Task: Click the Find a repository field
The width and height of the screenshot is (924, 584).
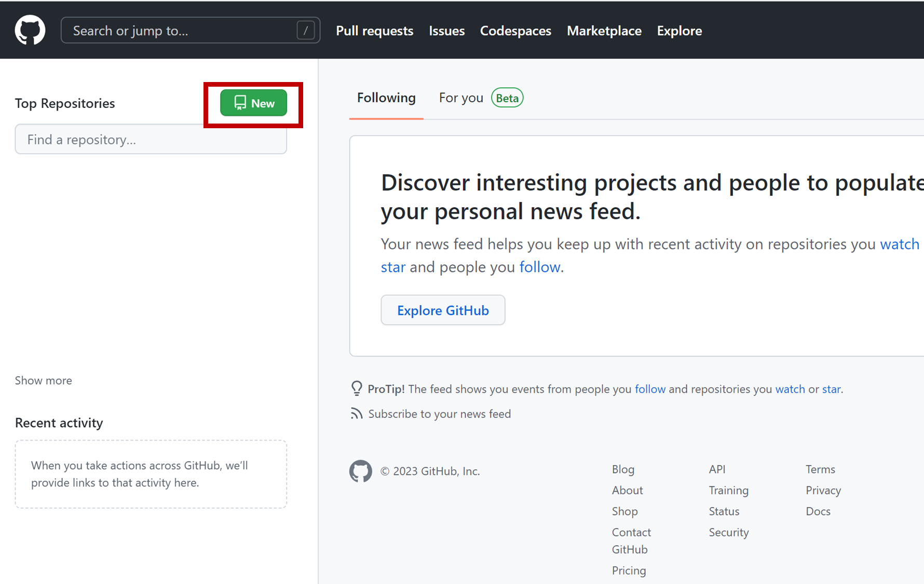Action: (x=151, y=139)
